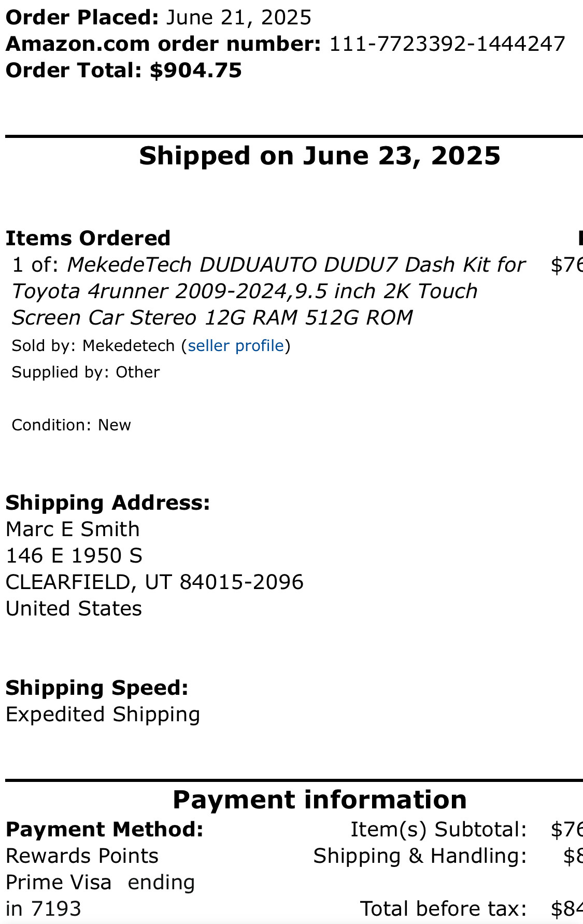Screen dimensions: 583x924
Task: Click the recipient name Marc E Smith
Action: pyautogui.click(x=73, y=529)
